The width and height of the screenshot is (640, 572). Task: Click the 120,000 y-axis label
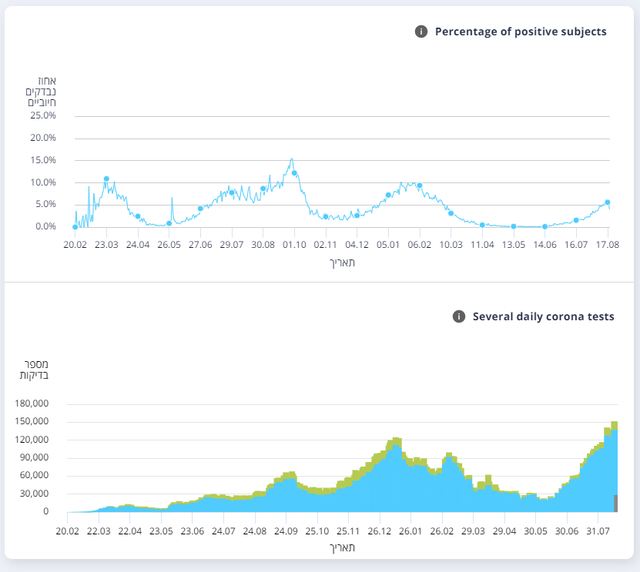click(x=32, y=440)
